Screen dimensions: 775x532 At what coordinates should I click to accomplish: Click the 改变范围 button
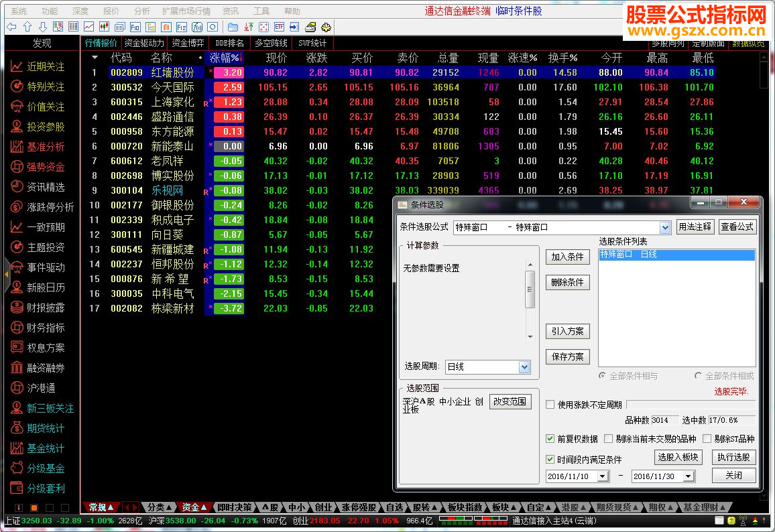coord(510,401)
